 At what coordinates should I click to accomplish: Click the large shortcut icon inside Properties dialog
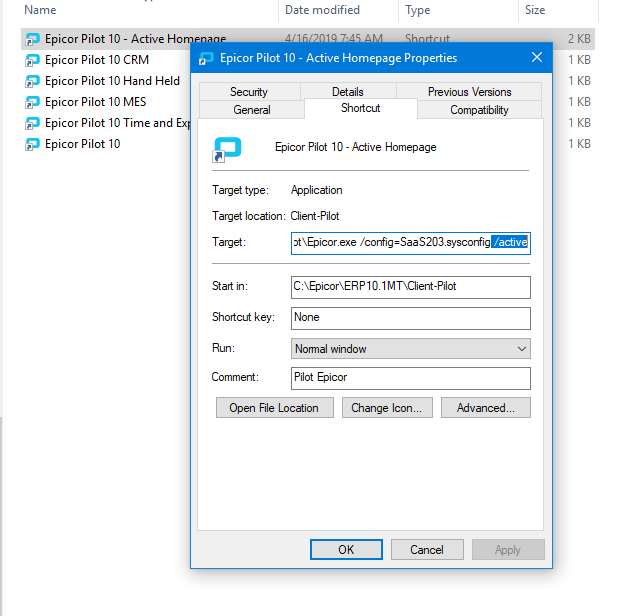[227, 150]
